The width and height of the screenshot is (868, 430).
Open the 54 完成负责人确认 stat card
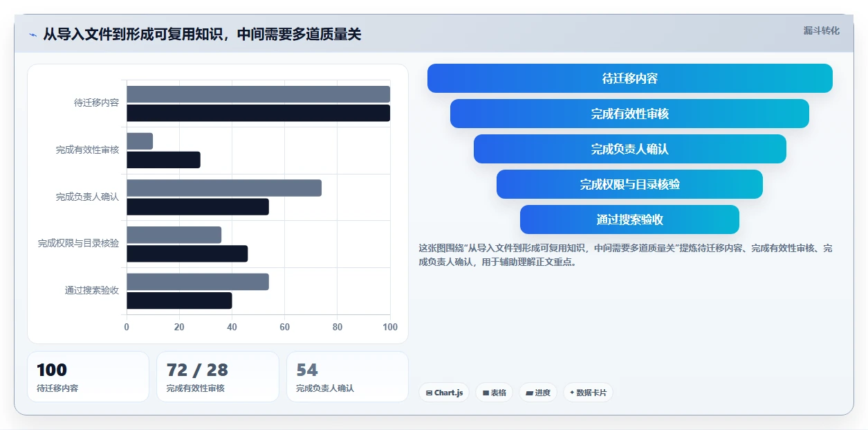point(347,377)
